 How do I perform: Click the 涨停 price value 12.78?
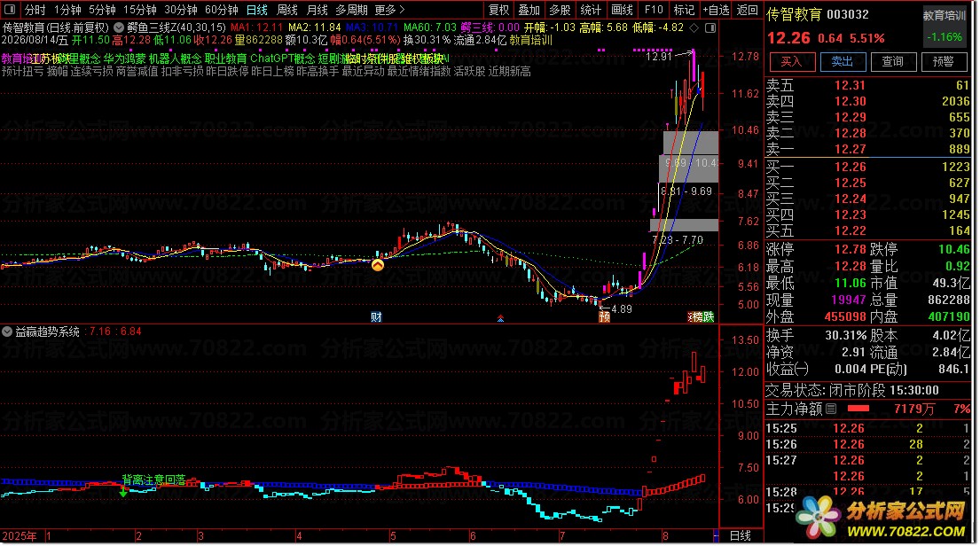click(850, 250)
